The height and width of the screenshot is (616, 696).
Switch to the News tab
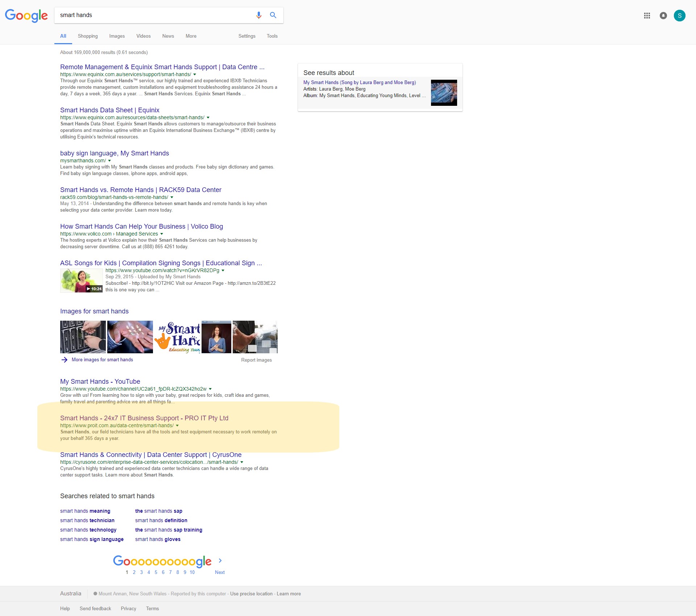(x=168, y=36)
